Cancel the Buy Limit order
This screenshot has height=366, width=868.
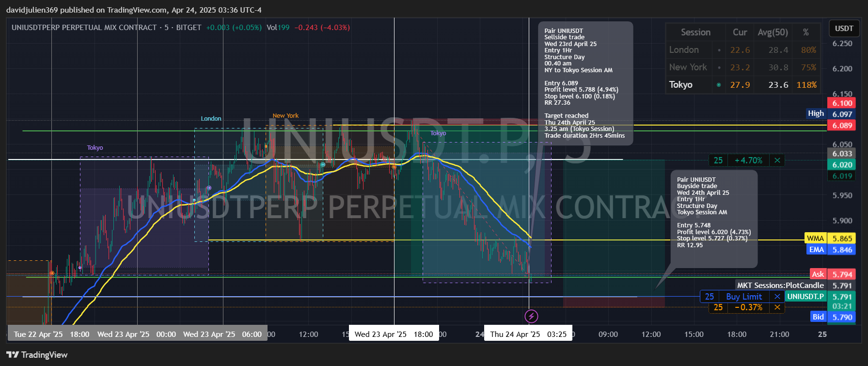777,297
